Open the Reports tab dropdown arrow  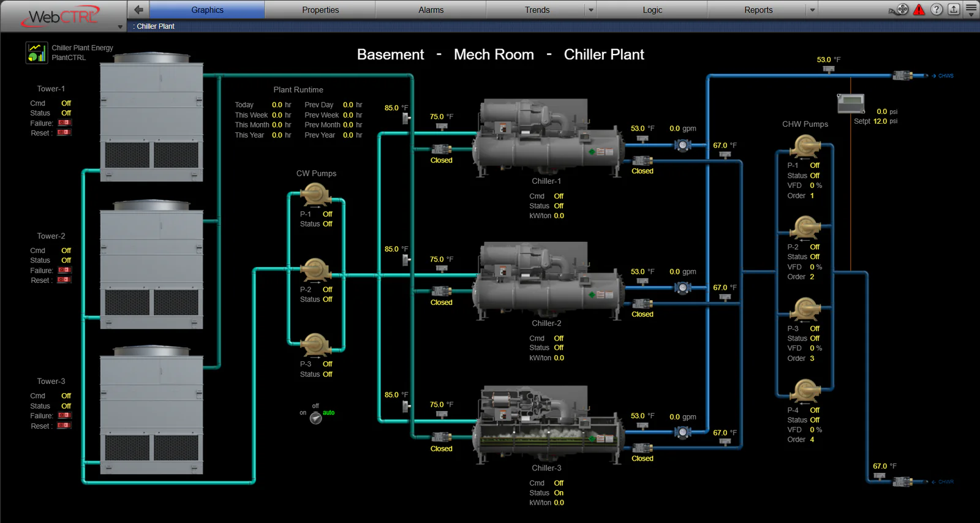pyautogui.click(x=813, y=10)
